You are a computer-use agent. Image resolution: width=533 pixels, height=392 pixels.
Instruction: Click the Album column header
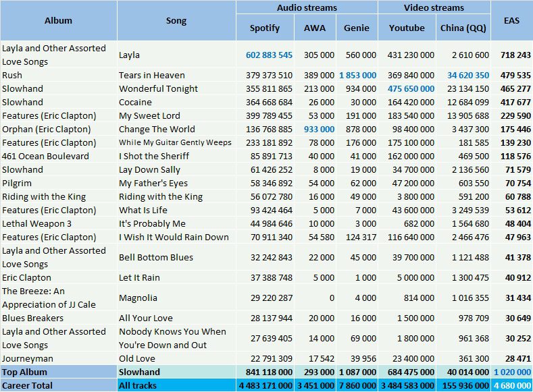tap(59, 21)
